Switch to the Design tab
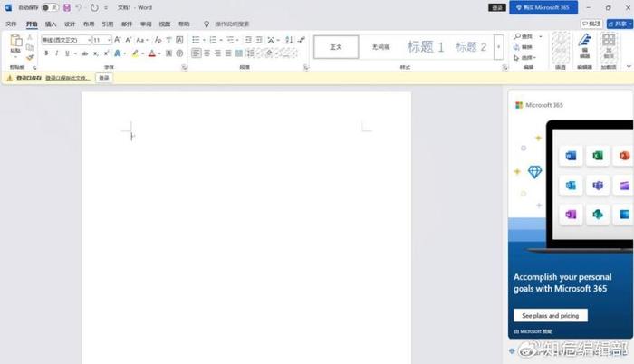Viewport: 634px width, 364px height. coord(70,24)
